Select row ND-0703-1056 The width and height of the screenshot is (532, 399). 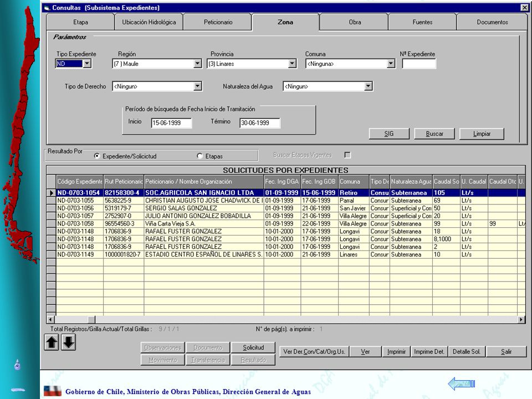pos(287,208)
